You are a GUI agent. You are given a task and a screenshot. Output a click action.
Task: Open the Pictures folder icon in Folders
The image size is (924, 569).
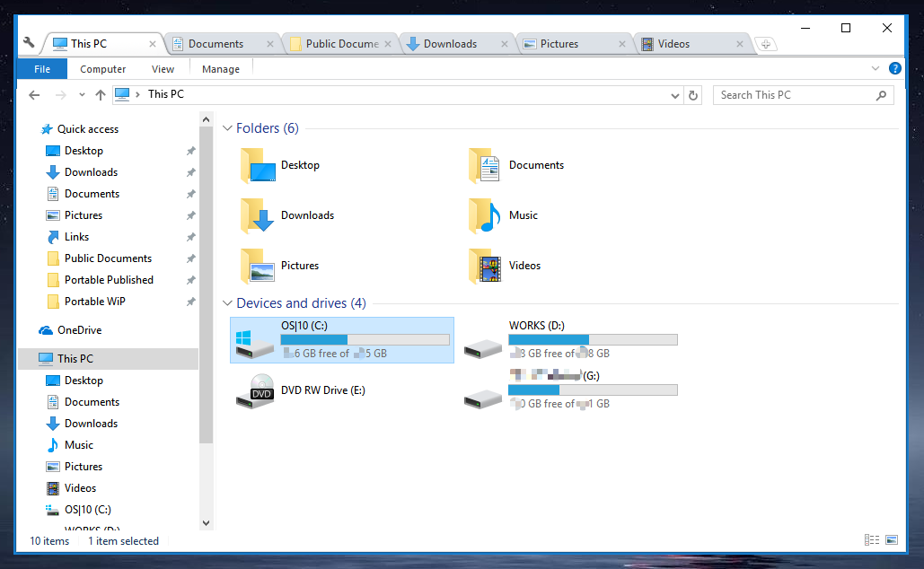click(x=258, y=266)
